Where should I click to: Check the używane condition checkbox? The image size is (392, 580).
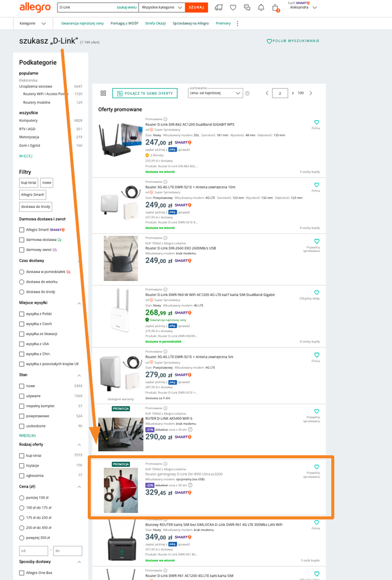point(21,396)
